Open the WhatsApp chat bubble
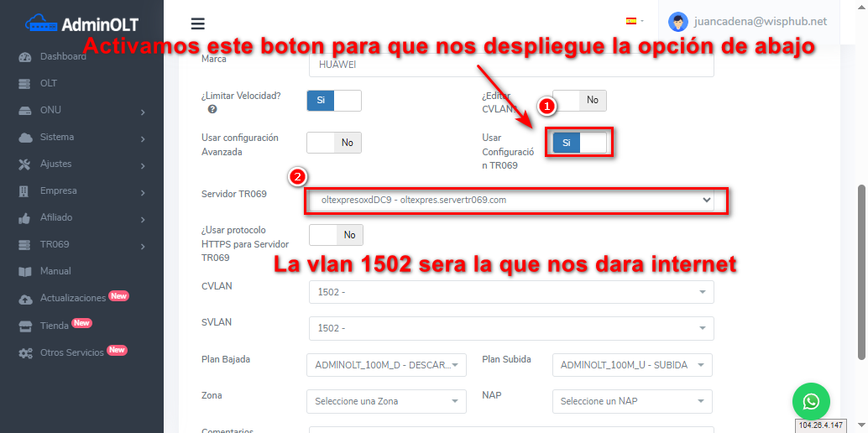 [811, 402]
